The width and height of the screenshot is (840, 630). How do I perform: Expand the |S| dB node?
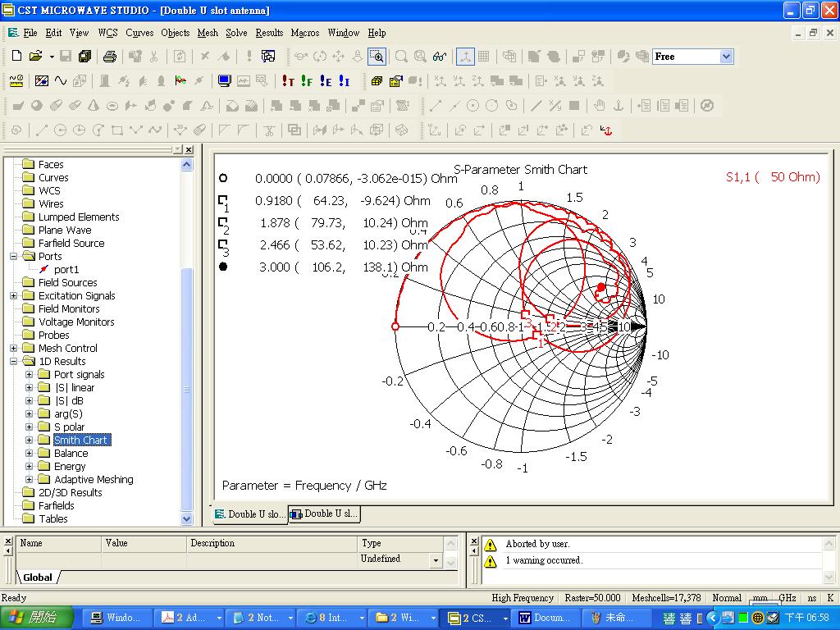pos(30,400)
